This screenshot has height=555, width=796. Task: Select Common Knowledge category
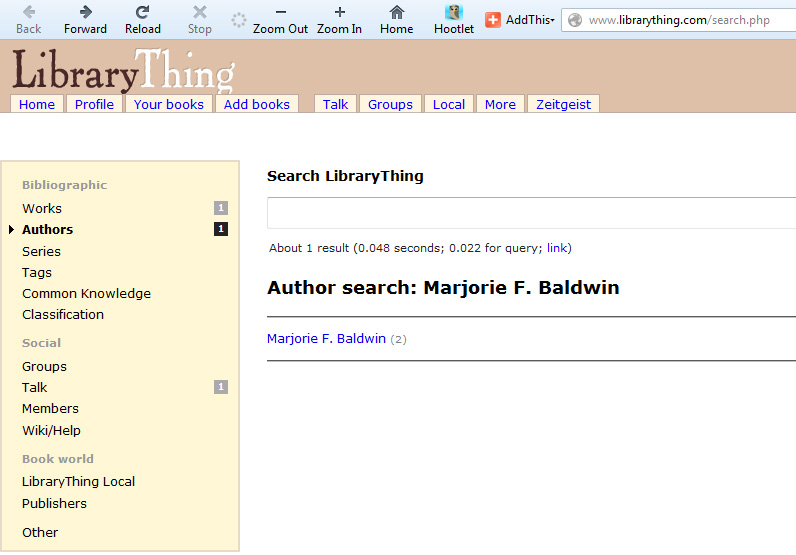point(86,293)
